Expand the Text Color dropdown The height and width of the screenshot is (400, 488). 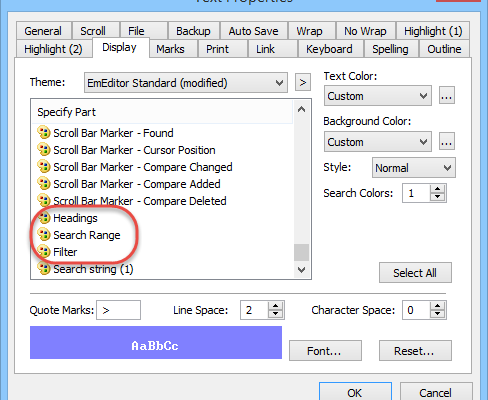click(378, 96)
